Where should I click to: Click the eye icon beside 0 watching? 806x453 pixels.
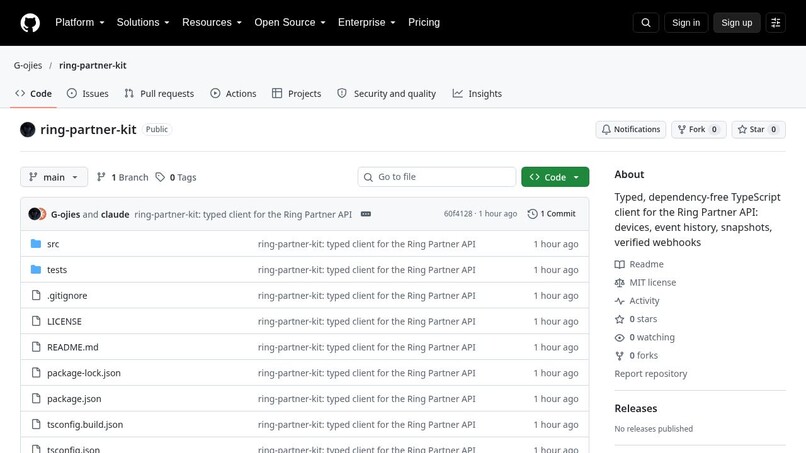pyautogui.click(x=619, y=337)
